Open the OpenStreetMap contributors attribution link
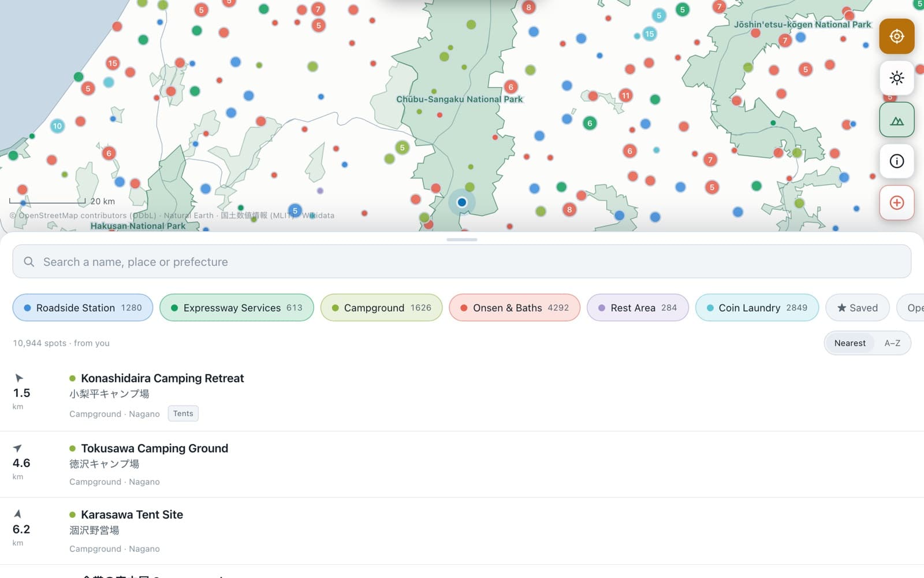The width and height of the screenshot is (924, 578). pyautogui.click(x=83, y=216)
